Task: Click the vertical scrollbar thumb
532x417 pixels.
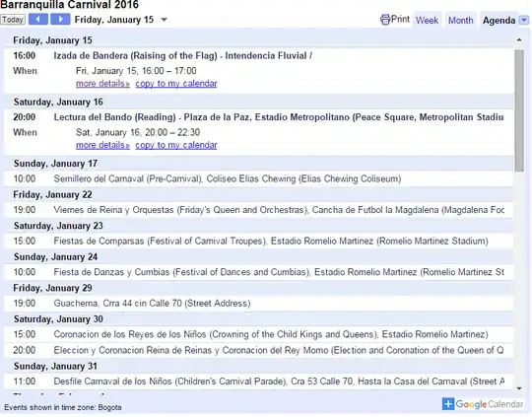Action: pyautogui.click(x=519, y=110)
